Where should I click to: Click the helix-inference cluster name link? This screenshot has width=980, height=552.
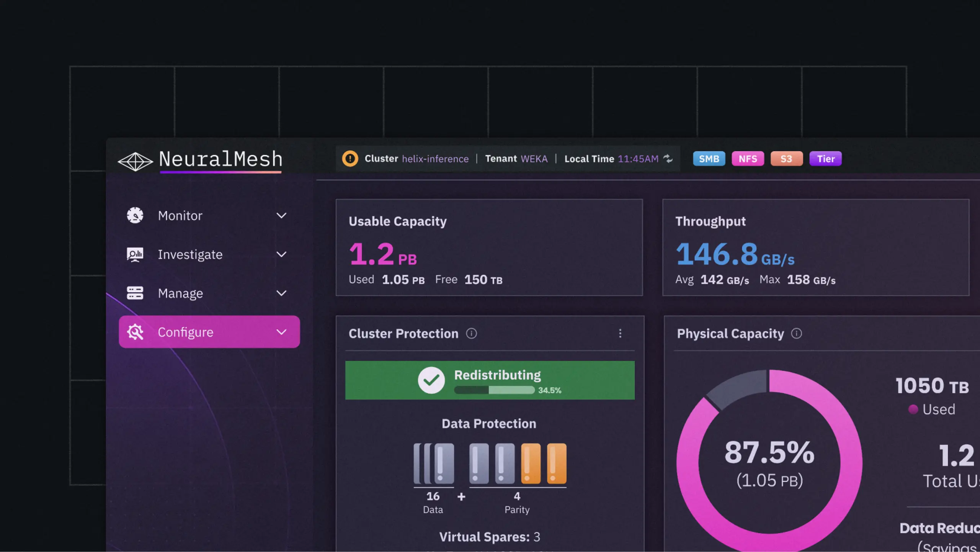pyautogui.click(x=435, y=159)
